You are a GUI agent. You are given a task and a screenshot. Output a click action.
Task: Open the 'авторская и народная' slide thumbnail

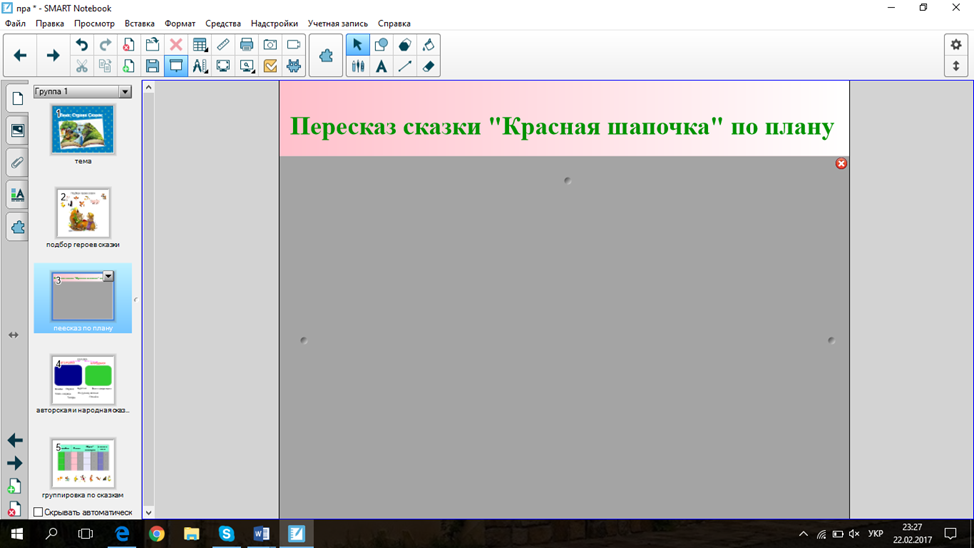pyautogui.click(x=83, y=380)
